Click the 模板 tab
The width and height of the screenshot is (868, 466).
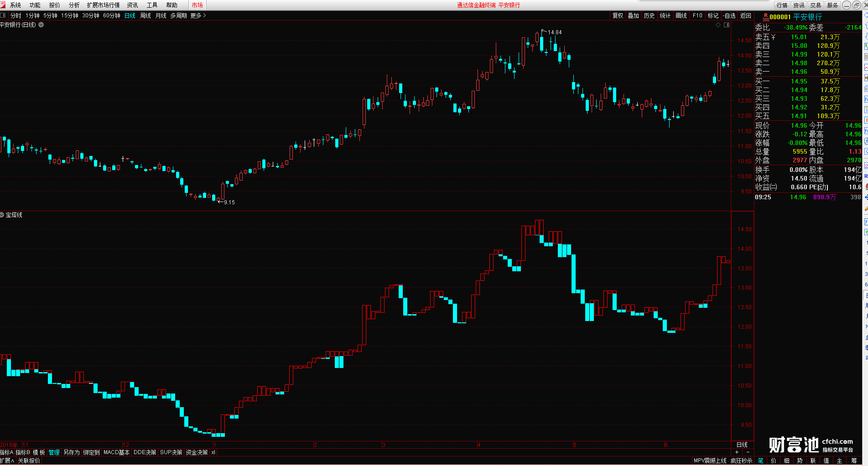(x=39, y=452)
